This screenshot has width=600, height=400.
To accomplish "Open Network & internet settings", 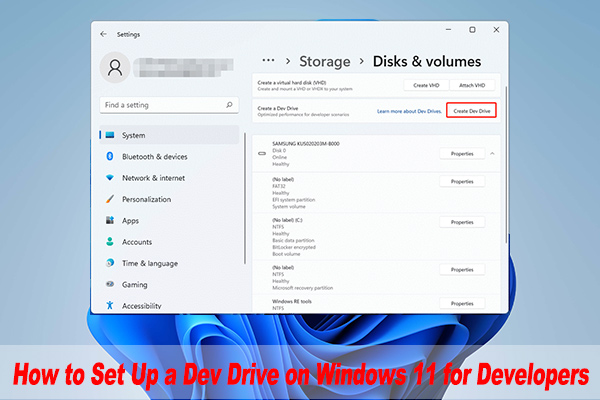I will coord(169,178).
